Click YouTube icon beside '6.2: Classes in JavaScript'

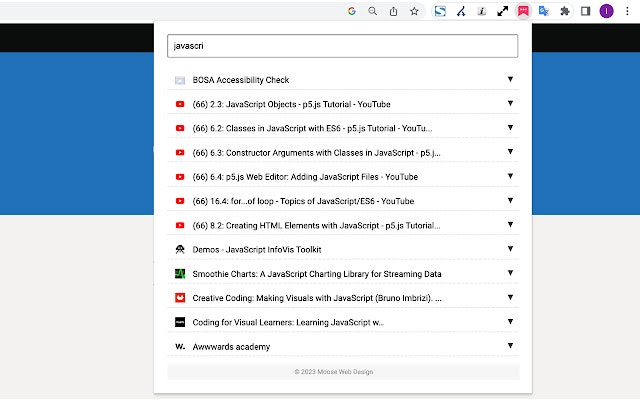click(180, 128)
